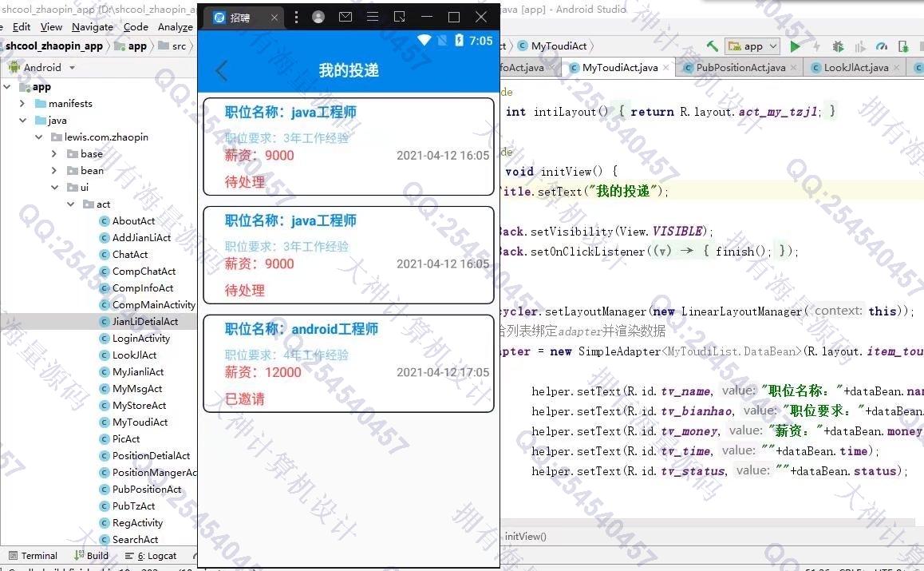
Task: Collapse lewis.com.zhaopin package
Action: (39, 137)
